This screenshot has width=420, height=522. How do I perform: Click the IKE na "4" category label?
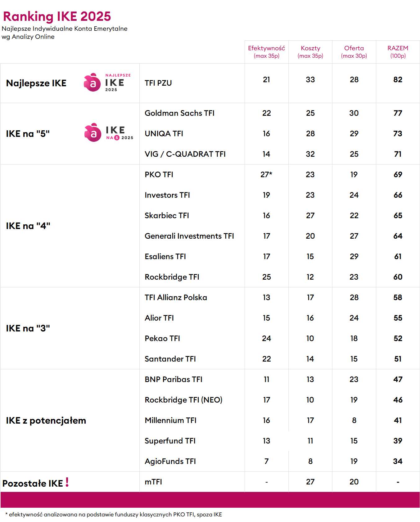[x=28, y=226]
